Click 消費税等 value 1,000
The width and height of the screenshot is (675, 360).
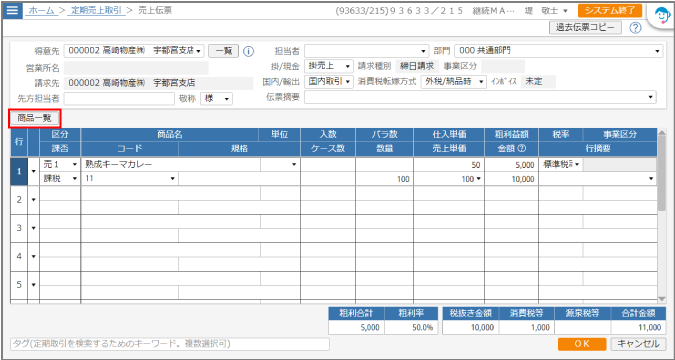pyautogui.click(x=526, y=327)
